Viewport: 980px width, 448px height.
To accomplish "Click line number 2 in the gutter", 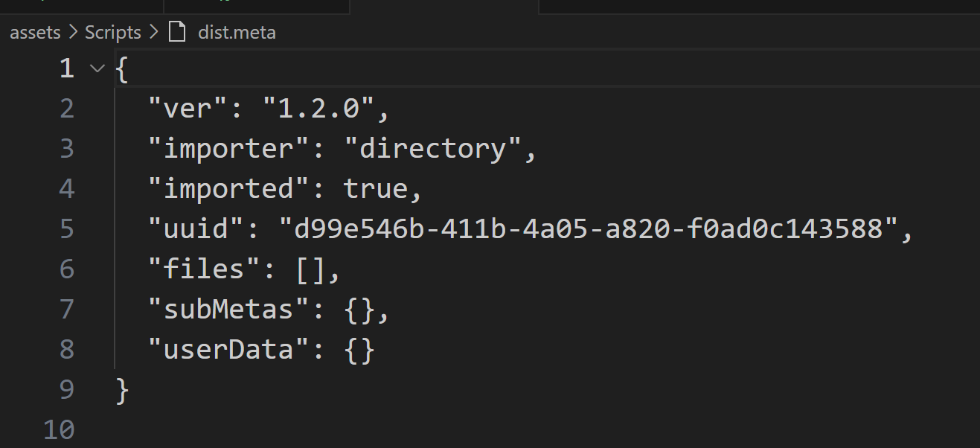I will click(67, 109).
